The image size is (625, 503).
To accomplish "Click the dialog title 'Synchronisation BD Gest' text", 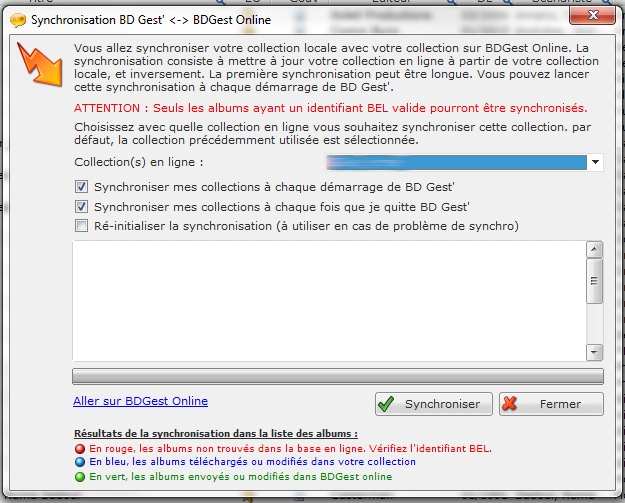I will pyautogui.click(x=151, y=20).
